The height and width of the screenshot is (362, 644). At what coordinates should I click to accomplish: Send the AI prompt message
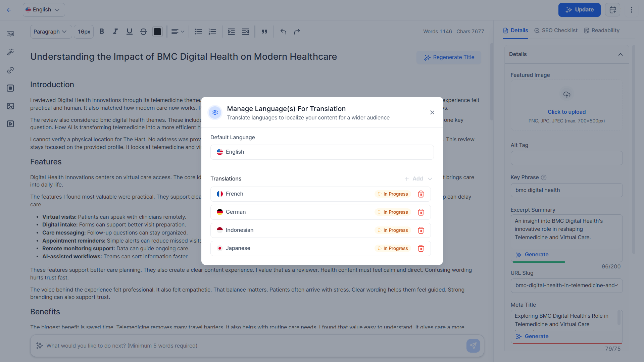pyautogui.click(x=473, y=346)
